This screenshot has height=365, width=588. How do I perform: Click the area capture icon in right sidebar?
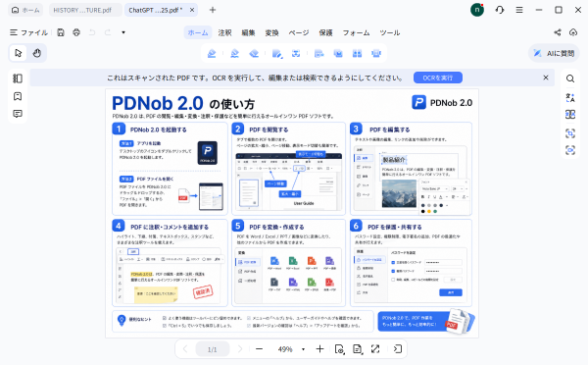tap(570, 133)
